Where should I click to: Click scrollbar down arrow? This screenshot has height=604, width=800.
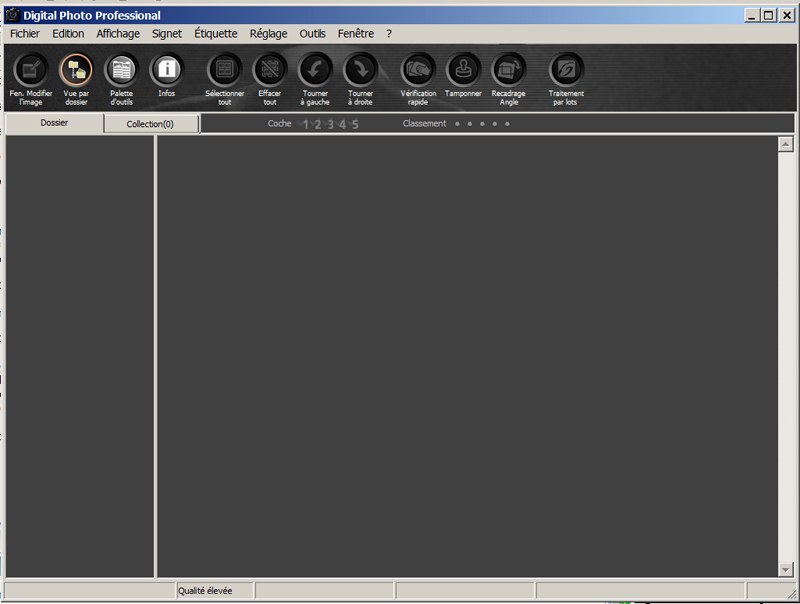coord(786,569)
